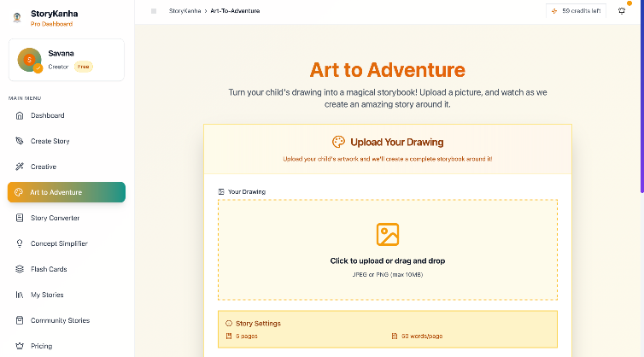
Task: Open the Pricing menu item
Action: (41, 346)
